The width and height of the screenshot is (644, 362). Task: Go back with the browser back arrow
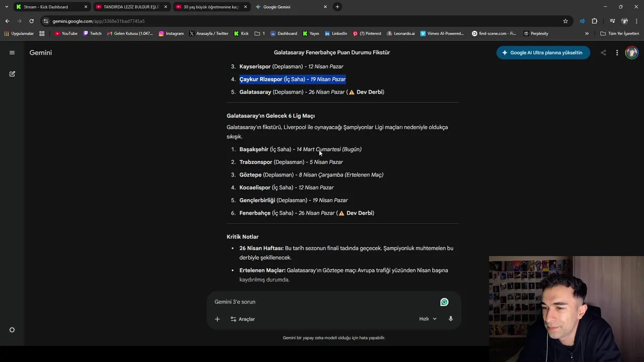coord(7,21)
